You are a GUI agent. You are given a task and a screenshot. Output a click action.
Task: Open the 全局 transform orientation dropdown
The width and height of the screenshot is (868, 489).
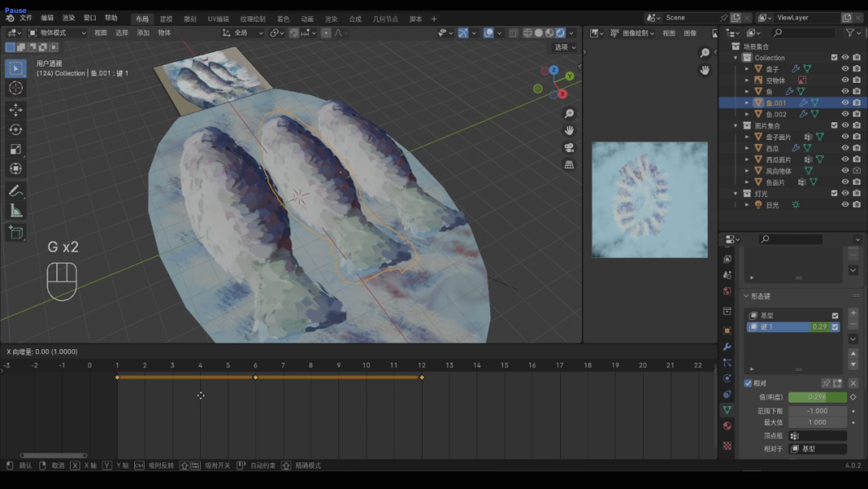pyautogui.click(x=243, y=33)
